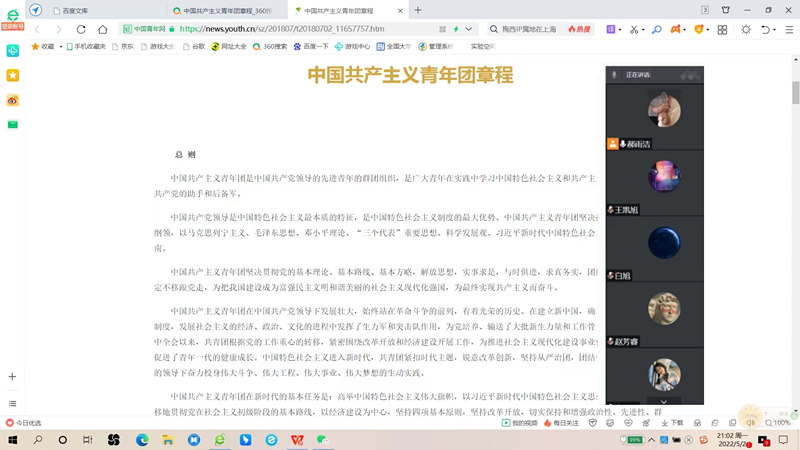Open the apps grid icon in toolbar
800x450 pixels.
[x=722, y=30]
